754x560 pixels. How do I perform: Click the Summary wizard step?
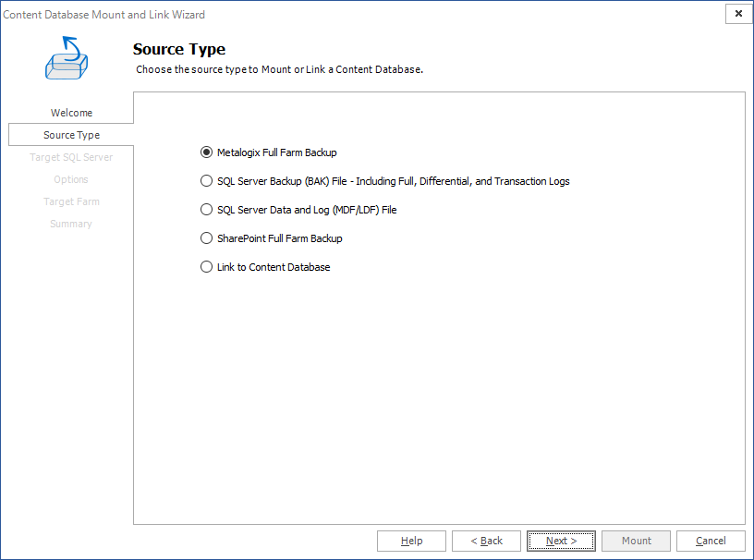[71, 224]
